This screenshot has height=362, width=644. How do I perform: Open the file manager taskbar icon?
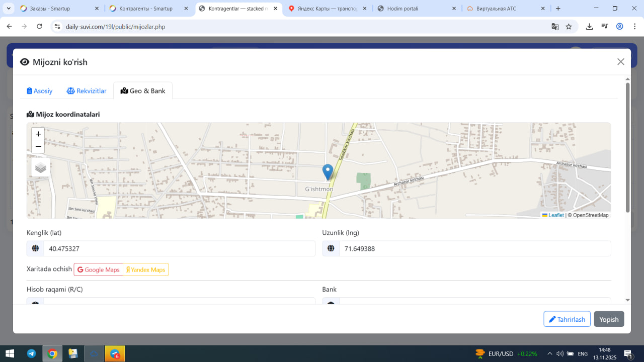pyautogui.click(x=73, y=353)
